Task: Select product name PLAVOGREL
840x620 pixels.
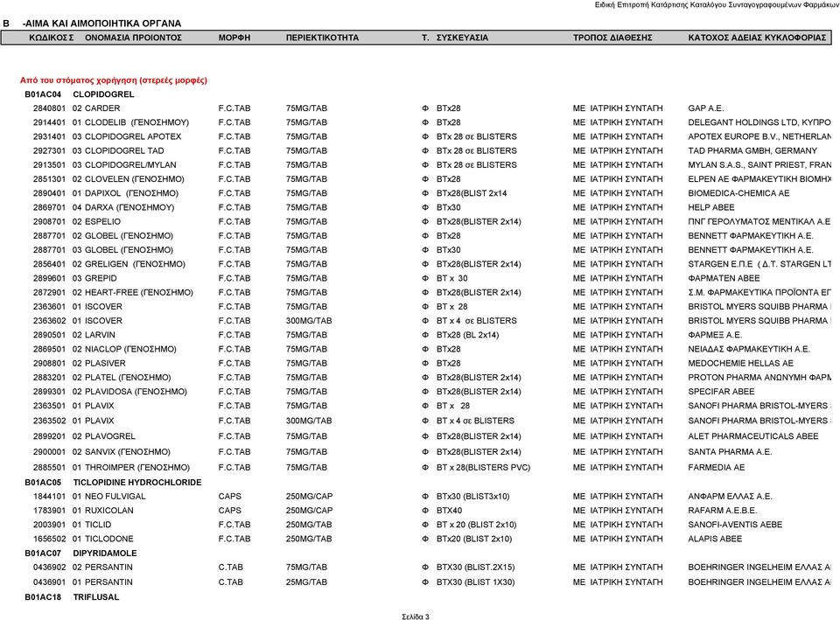Action: tap(110, 436)
